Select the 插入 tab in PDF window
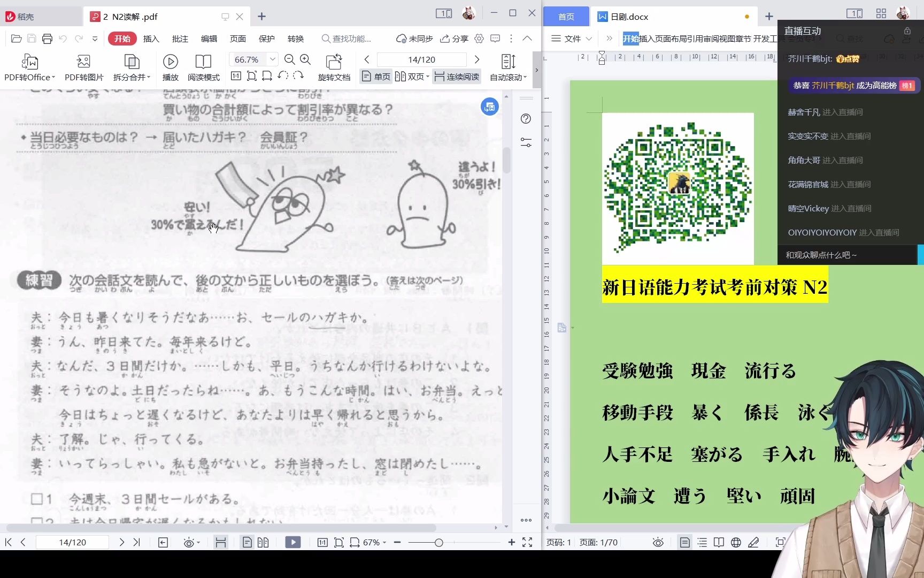924x578 pixels. 151,39
